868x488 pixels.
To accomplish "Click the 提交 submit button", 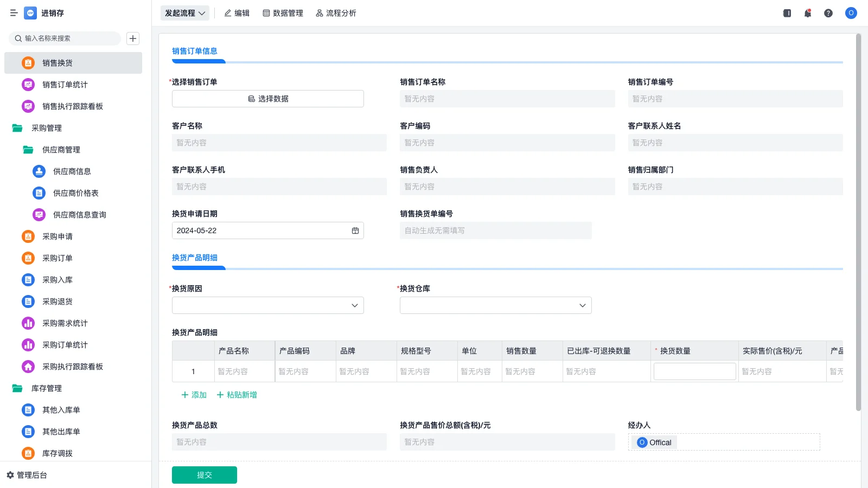I will [x=204, y=474].
